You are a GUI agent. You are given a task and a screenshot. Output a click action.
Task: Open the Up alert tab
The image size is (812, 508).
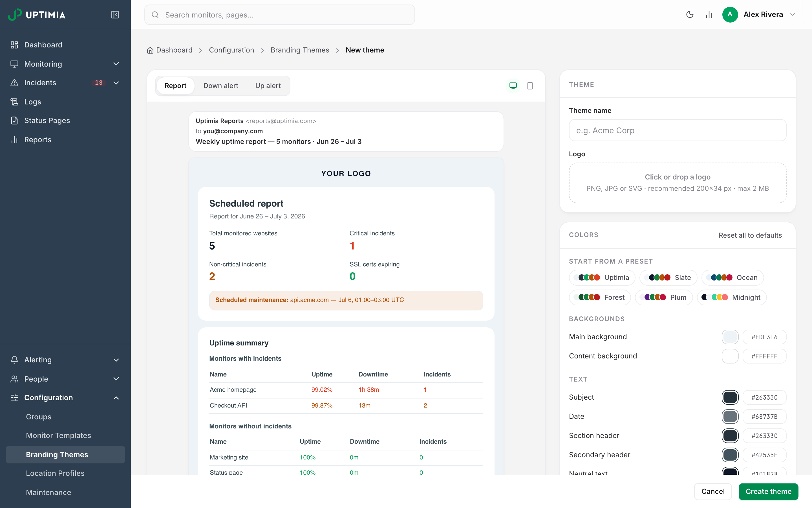point(268,86)
